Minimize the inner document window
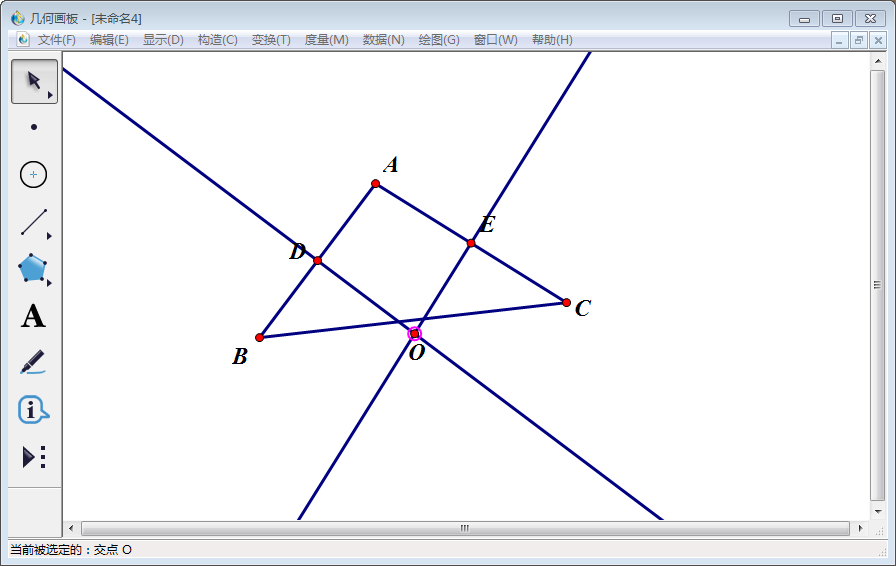896x566 pixels. point(839,41)
